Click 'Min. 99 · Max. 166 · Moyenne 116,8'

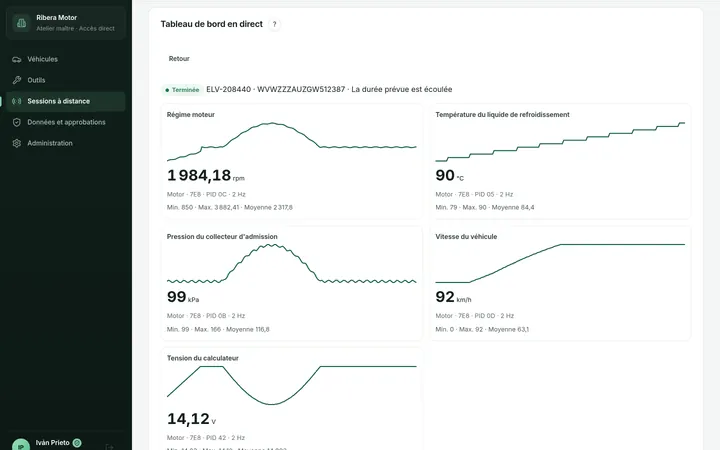pyautogui.click(x=218, y=330)
